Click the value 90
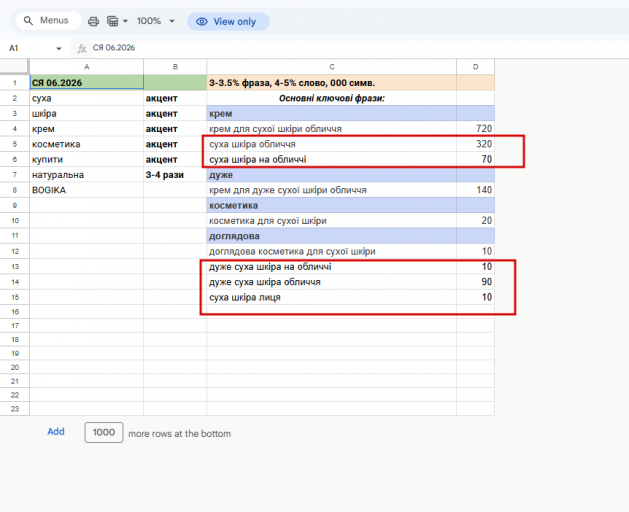The image size is (629, 512). pyautogui.click(x=475, y=282)
